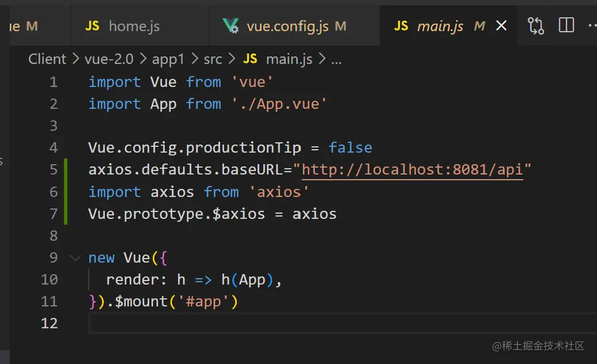Image resolution: width=597 pixels, height=364 pixels.
Task: Split the editor to the right
Action: coord(566,25)
